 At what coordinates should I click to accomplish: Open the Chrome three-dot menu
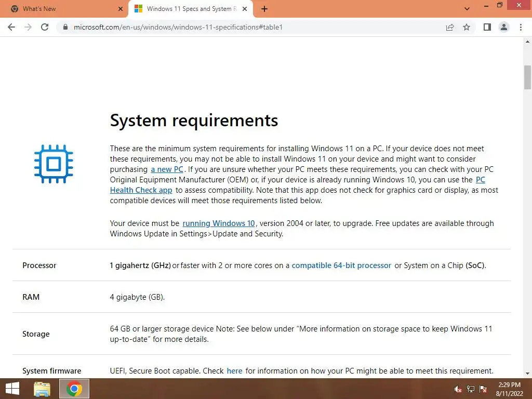pyautogui.click(x=521, y=27)
